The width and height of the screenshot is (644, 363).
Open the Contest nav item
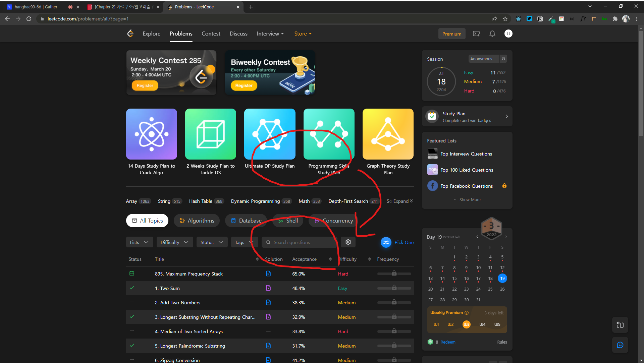pyautogui.click(x=211, y=34)
